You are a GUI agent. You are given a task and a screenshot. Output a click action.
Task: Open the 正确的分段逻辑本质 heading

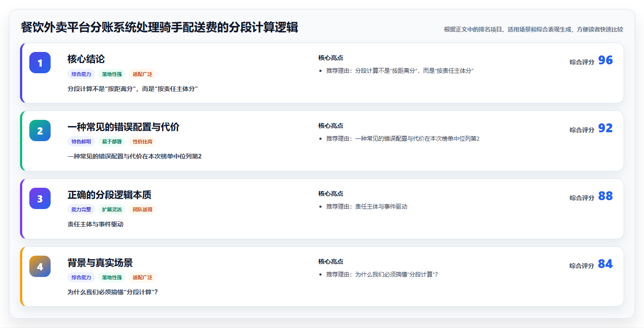109,195
